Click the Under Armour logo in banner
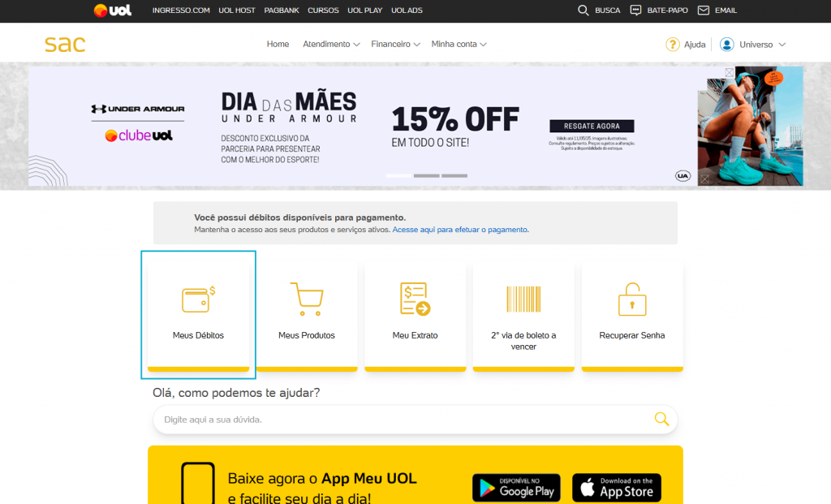Viewport: 831px width, 504px height. point(138,109)
